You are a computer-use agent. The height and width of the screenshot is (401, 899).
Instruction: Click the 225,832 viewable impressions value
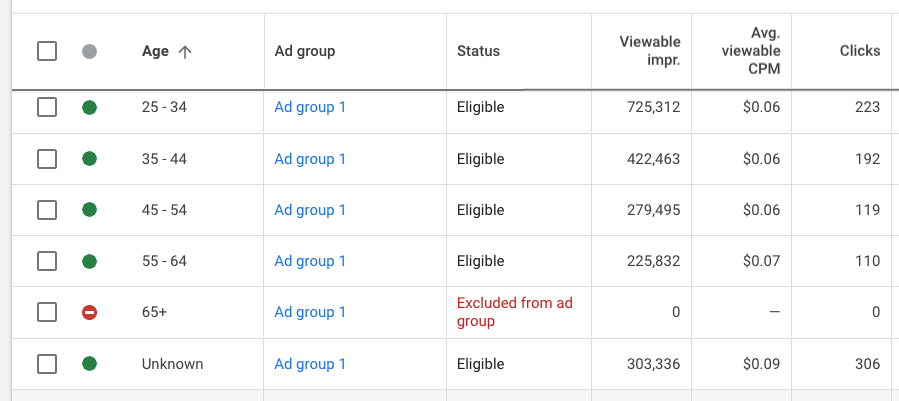[x=654, y=261]
